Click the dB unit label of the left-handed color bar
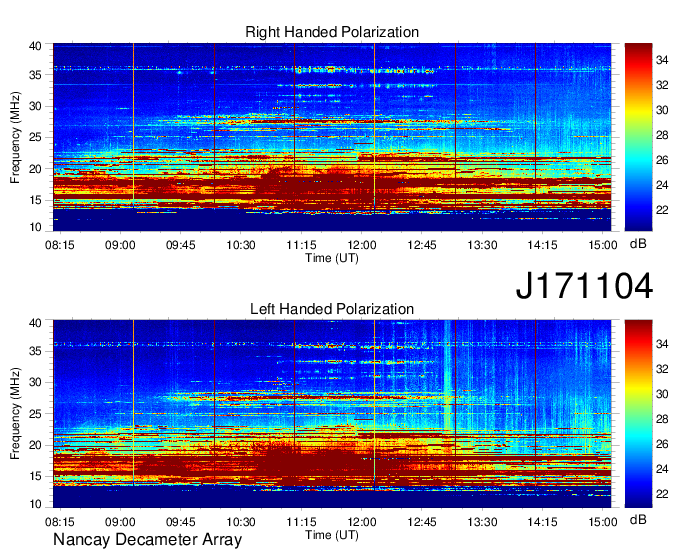 point(638,519)
